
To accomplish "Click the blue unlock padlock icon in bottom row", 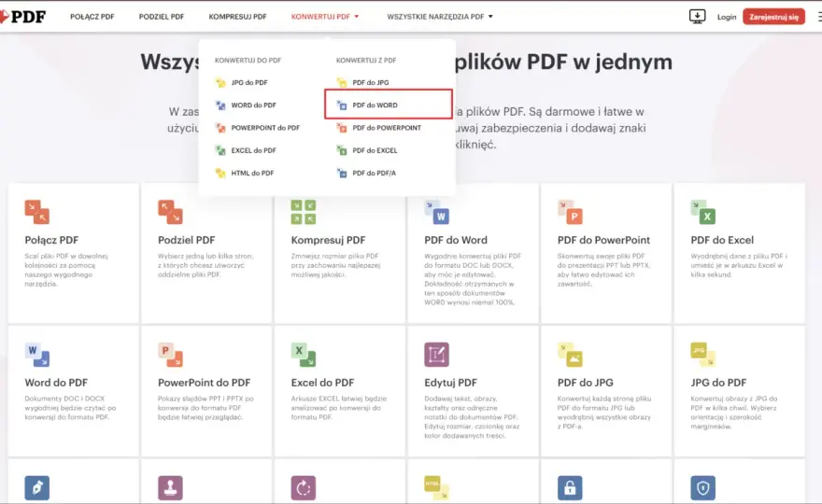I will click(570, 488).
